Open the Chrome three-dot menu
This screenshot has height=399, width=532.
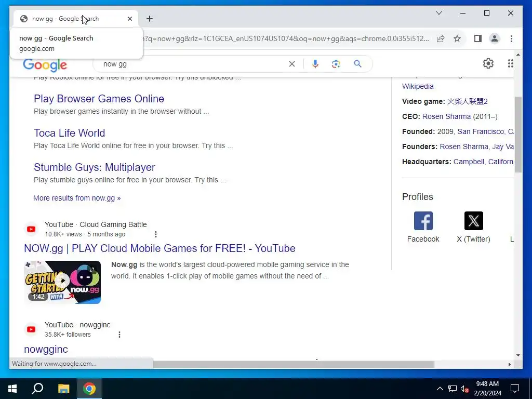point(511,38)
